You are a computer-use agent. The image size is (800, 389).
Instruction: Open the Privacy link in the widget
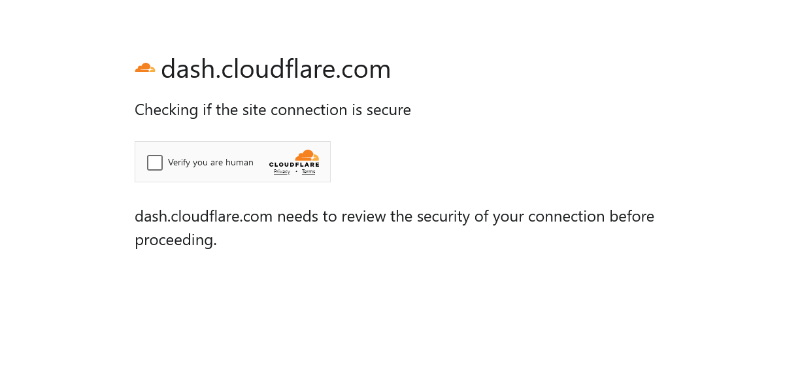click(x=282, y=172)
